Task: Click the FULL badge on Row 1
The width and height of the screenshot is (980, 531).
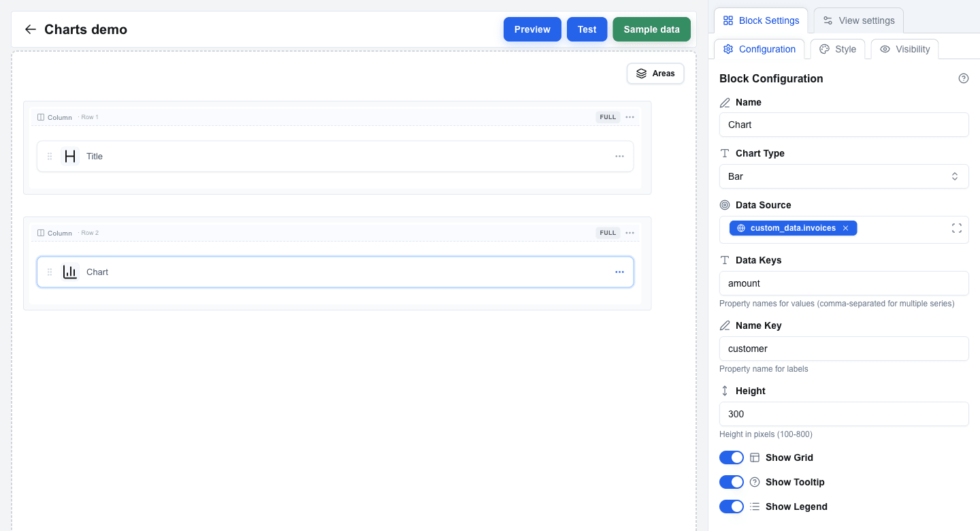Action: 608,117
